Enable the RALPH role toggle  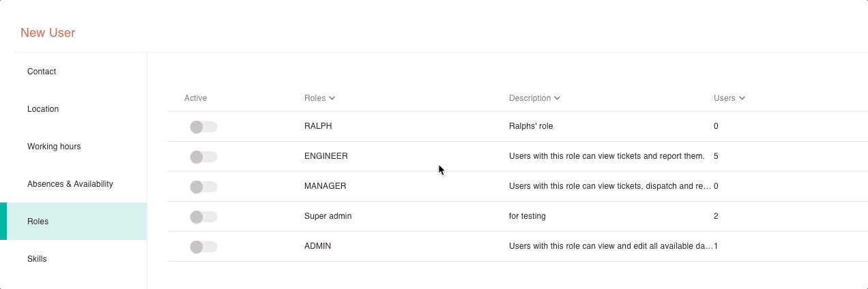[203, 127]
